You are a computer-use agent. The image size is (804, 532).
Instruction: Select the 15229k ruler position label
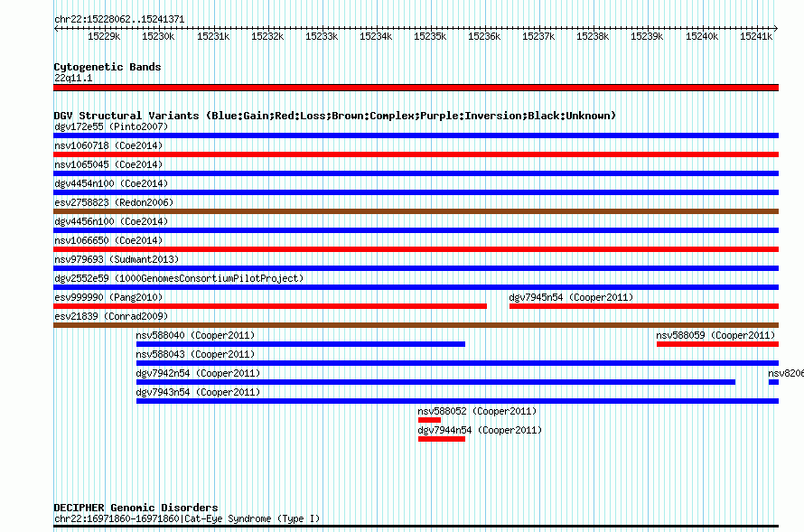tap(104, 37)
